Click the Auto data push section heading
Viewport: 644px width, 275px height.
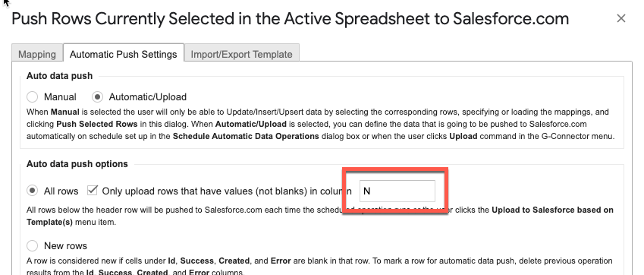coord(60,76)
